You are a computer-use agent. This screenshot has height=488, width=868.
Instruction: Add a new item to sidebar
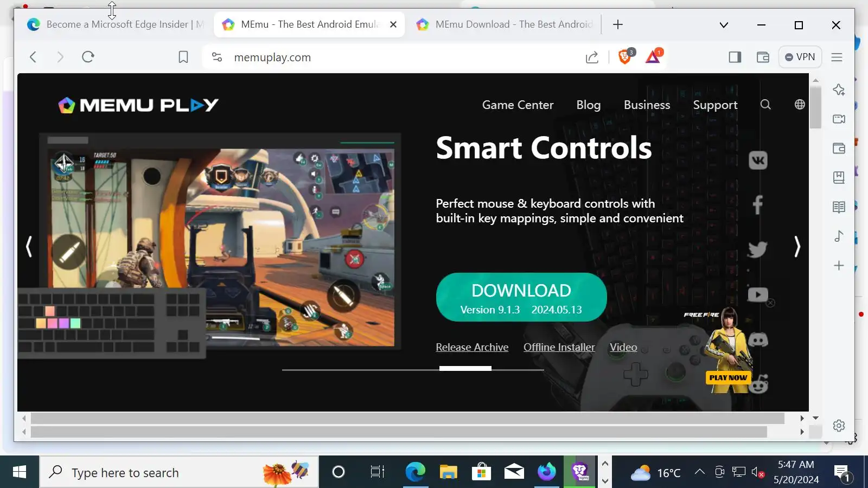coord(839,265)
